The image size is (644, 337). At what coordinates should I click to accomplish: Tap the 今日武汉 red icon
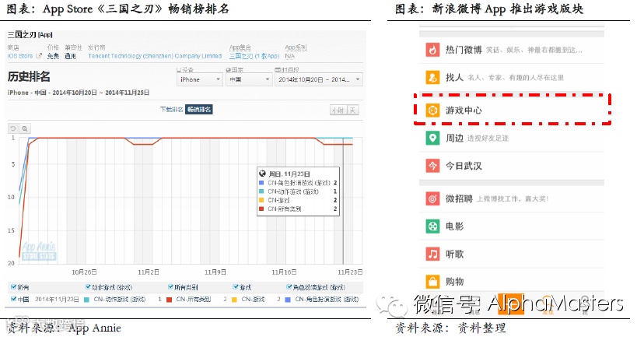(x=432, y=166)
